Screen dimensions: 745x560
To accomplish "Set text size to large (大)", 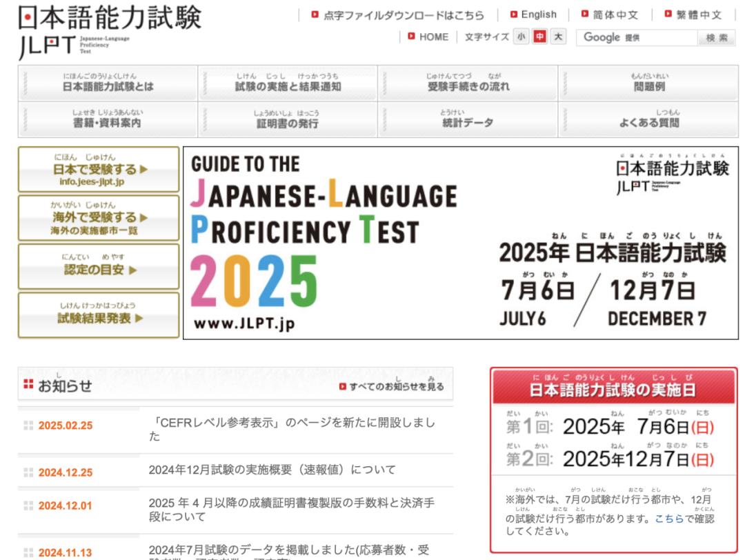I will coord(558,37).
